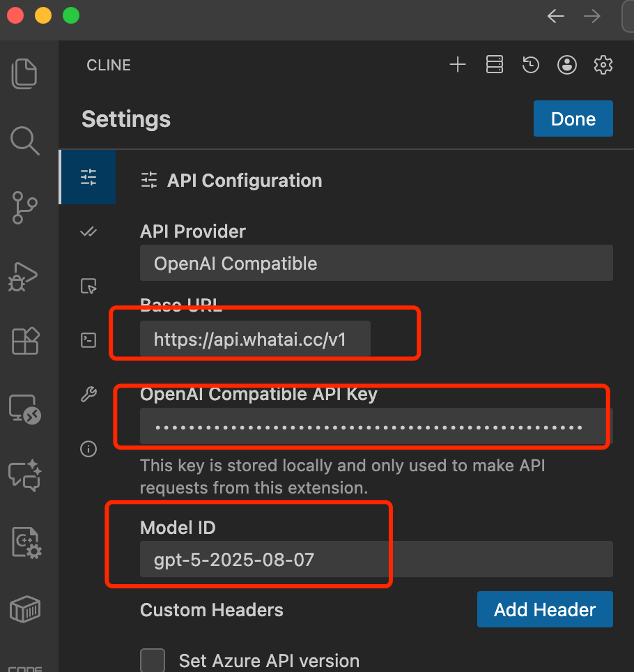
Task: Enable Set Azure API version
Action: [152, 659]
